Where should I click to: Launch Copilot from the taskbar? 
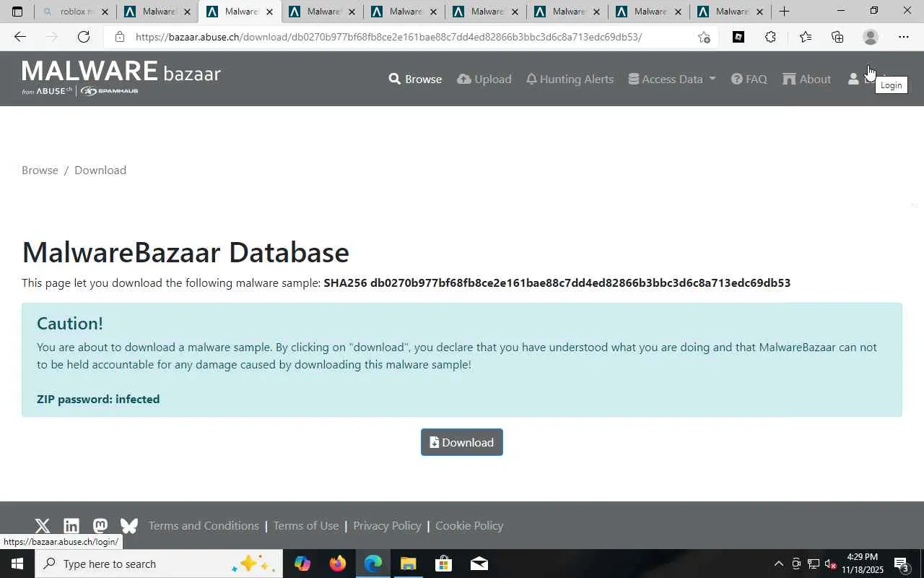tap(302, 564)
